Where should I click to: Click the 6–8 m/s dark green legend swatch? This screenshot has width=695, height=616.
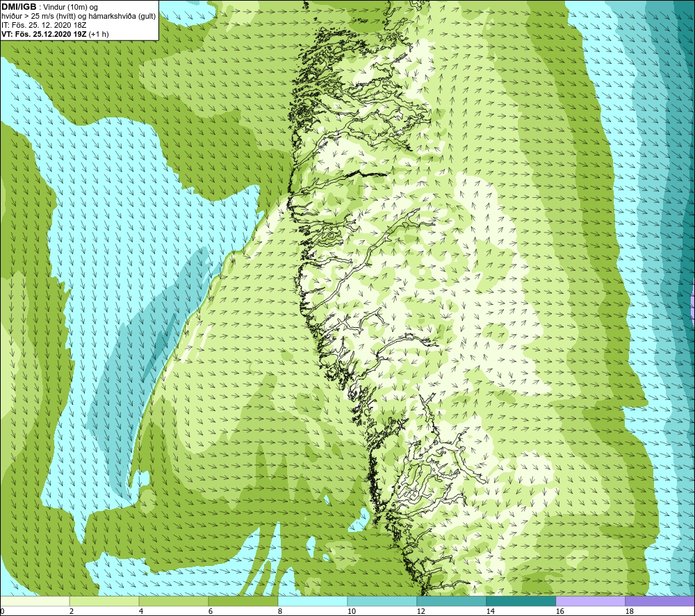click(243, 601)
